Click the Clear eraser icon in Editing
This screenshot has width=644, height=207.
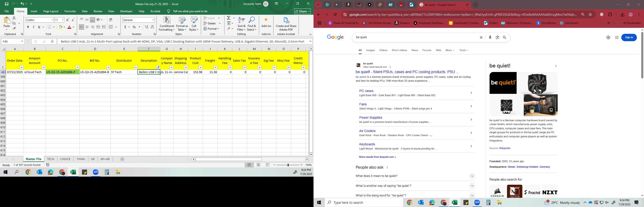[x=229, y=29]
